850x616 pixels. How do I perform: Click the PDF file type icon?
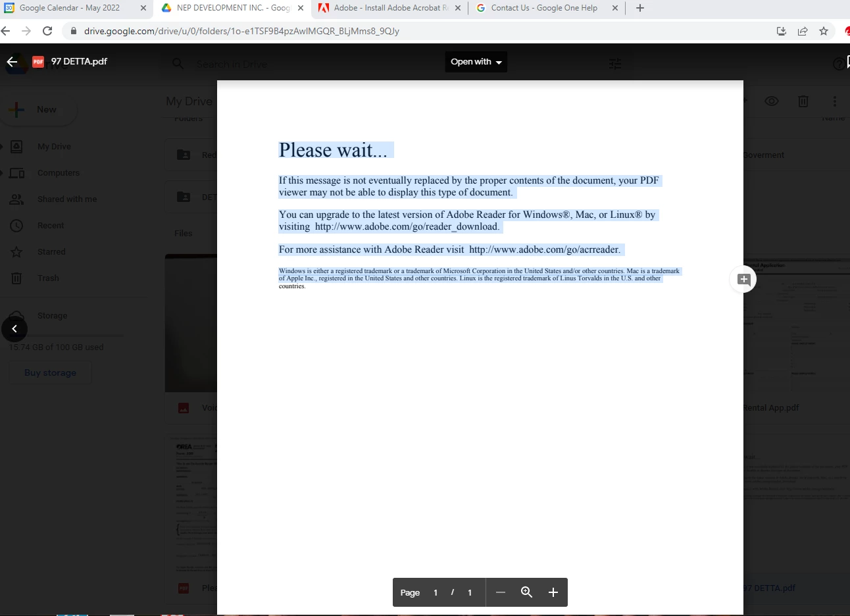(x=38, y=61)
